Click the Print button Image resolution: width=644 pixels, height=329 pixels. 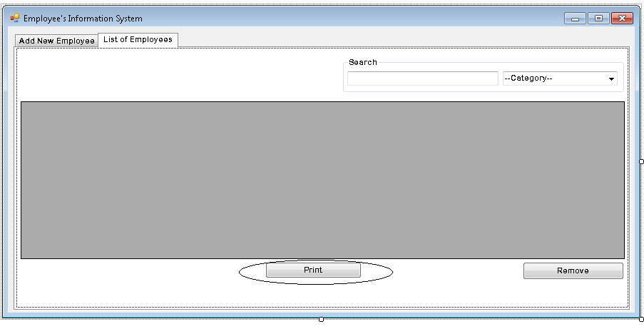click(313, 270)
